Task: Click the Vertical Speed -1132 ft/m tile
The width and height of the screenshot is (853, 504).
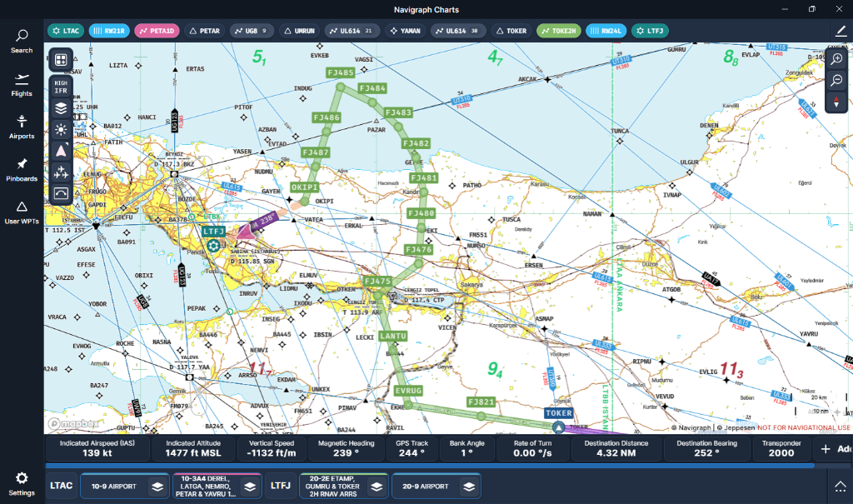Action: coord(272,449)
